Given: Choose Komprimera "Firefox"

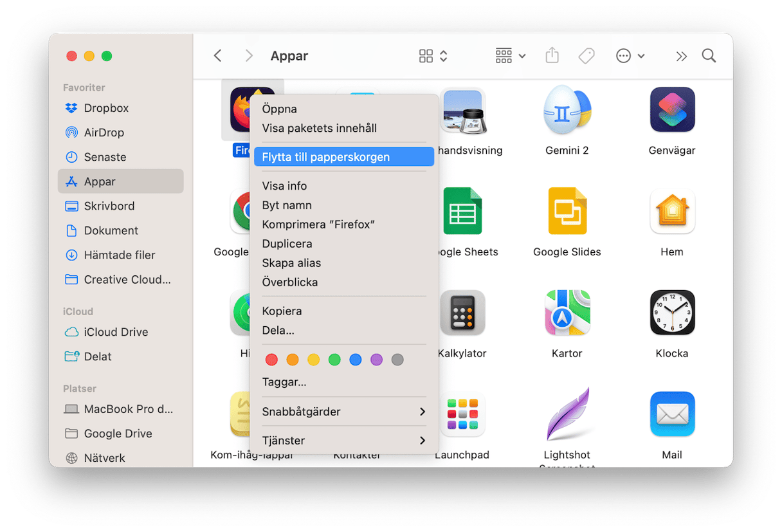Looking at the screenshot, I should click(x=344, y=225).
